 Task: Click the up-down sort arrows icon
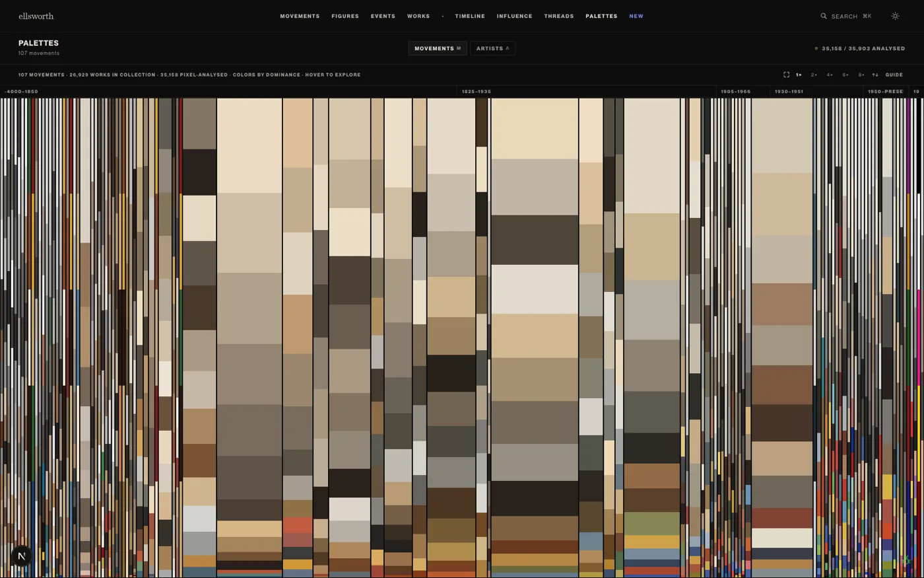click(875, 75)
